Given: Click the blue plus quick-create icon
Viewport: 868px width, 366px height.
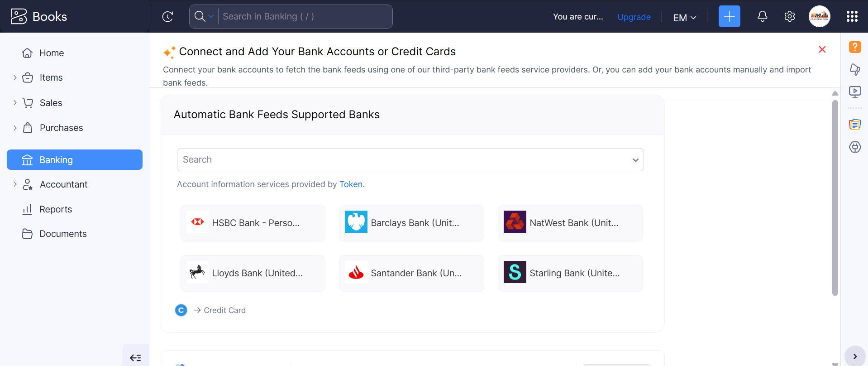Looking at the screenshot, I should [x=729, y=16].
